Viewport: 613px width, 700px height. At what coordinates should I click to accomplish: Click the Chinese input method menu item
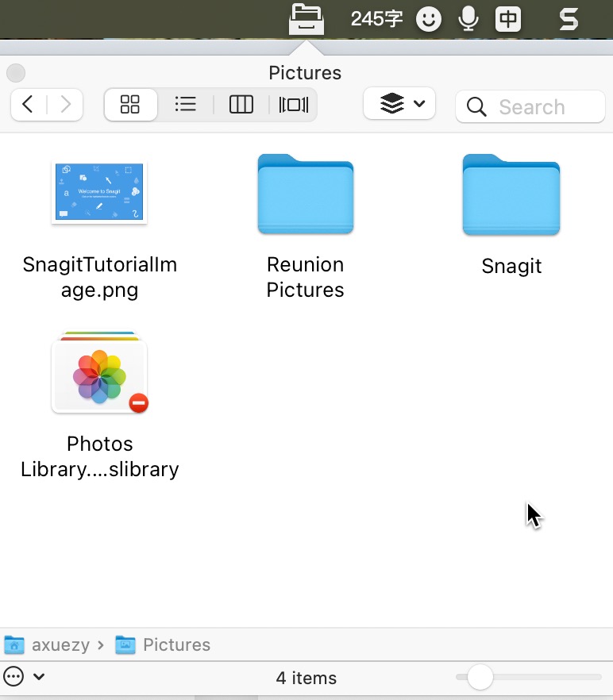click(508, 19)
